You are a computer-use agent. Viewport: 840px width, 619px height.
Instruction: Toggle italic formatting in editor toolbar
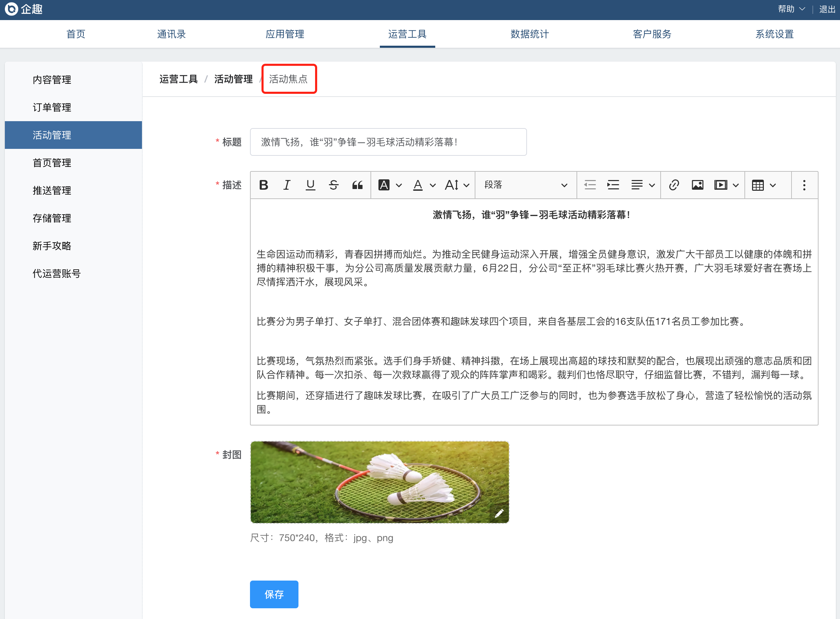(287, 185)
